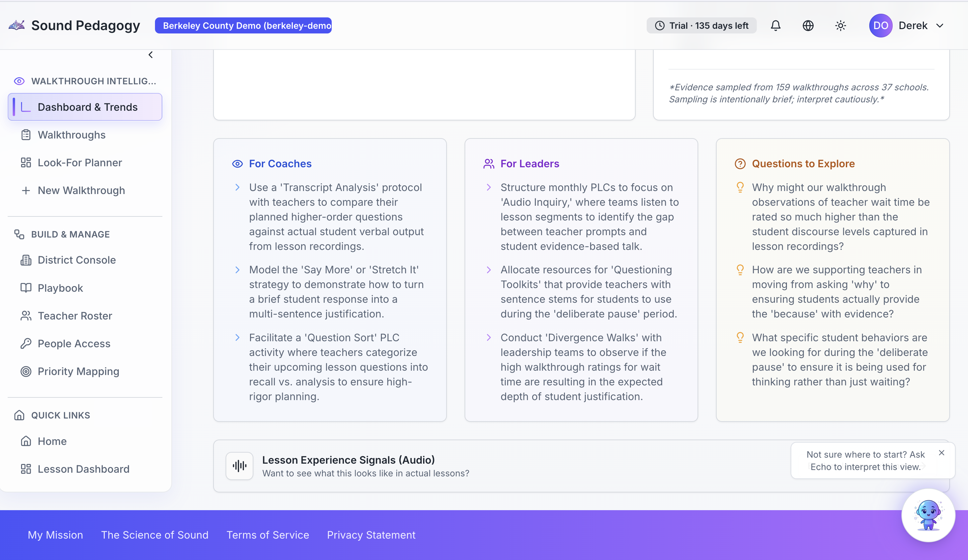Collapse the sidebar with the chevron arrow
Screen dimensions: 968x560
click(x=151, y=55)
